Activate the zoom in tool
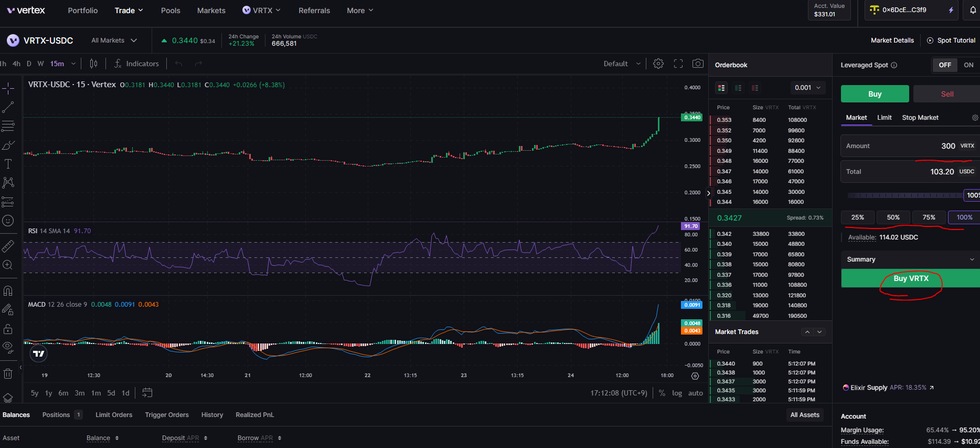This screenshot has height=448, width=980. coord(8,265)
